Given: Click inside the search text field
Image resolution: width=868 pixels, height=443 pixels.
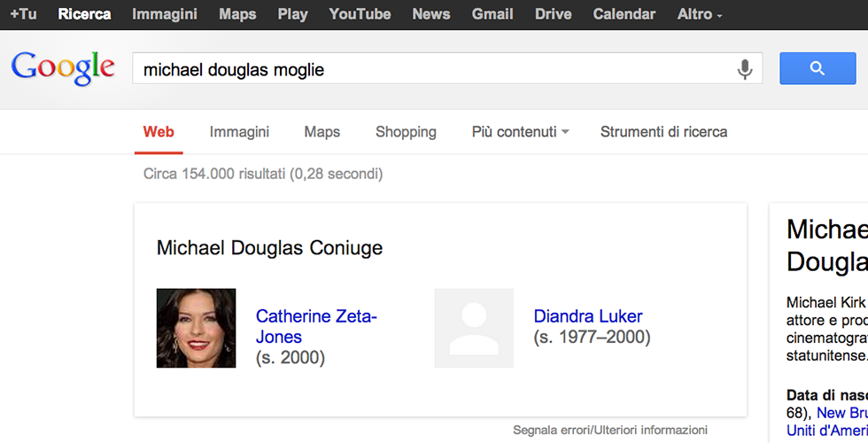Looking at the screenshot, I should pyautogui.click(x=425, y=69).
